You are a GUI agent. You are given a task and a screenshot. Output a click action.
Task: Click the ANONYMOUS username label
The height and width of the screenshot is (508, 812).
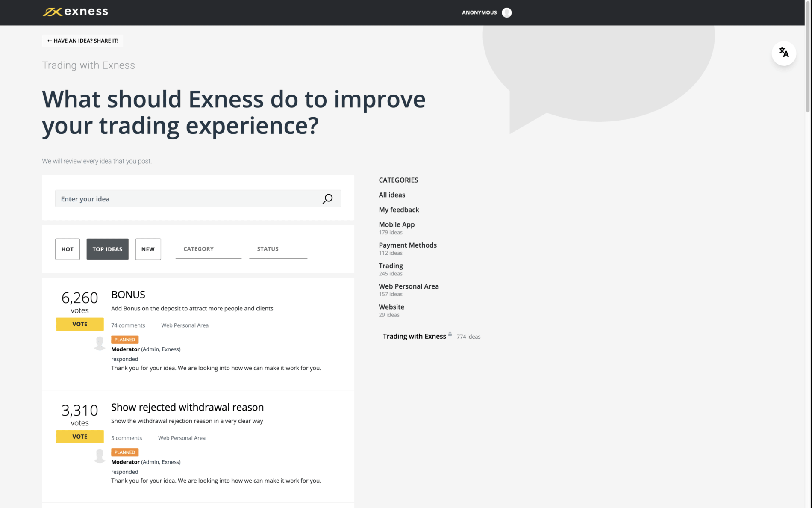[480, 12]
